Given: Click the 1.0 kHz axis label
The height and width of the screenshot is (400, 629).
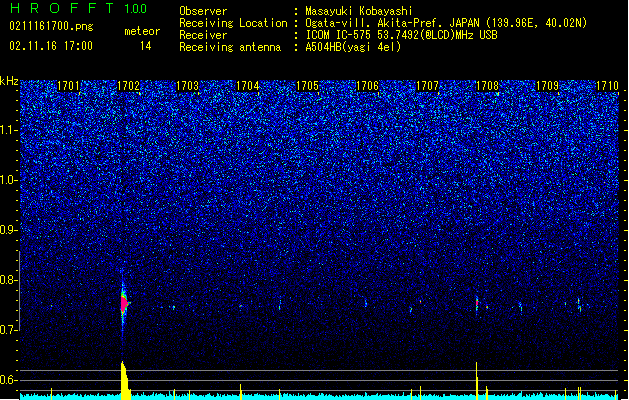Looking at the screenshot, I should (x=9, y=180).
